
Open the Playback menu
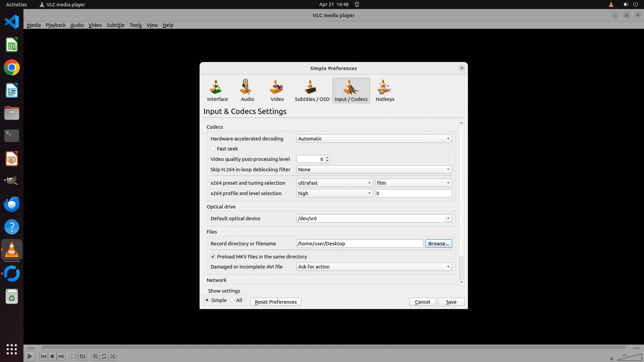[55, 25]
